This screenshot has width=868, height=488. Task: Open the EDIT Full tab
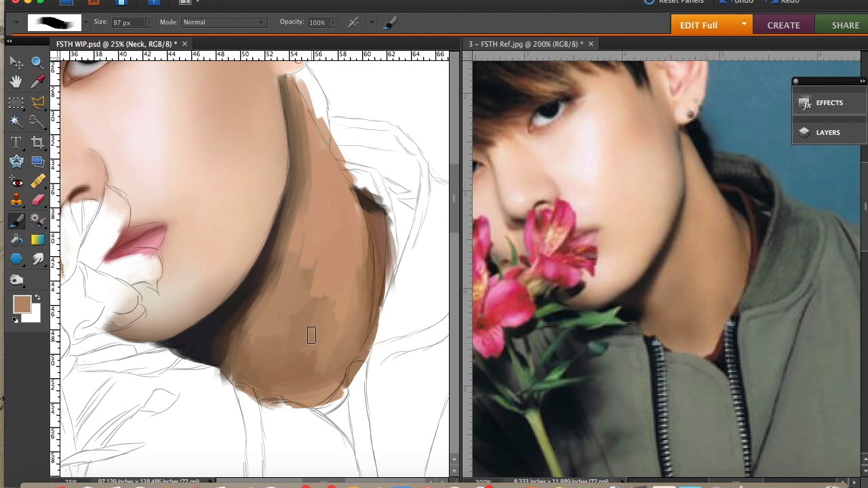[710, 25]
